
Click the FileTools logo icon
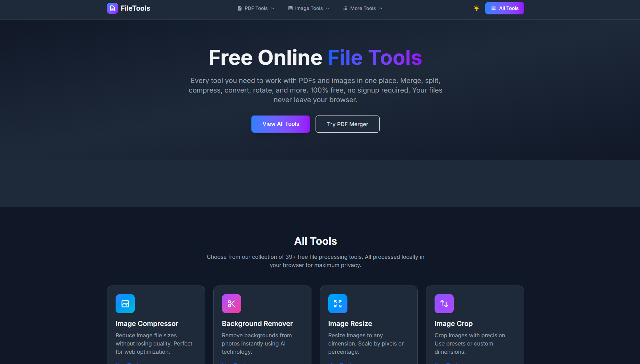[x=112, y=8]
